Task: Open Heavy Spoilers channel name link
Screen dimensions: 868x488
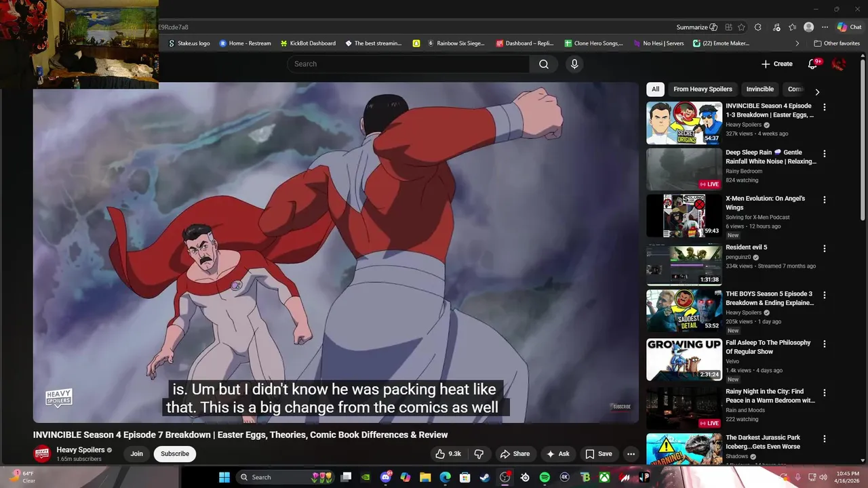Action: [x=80, y=450]
